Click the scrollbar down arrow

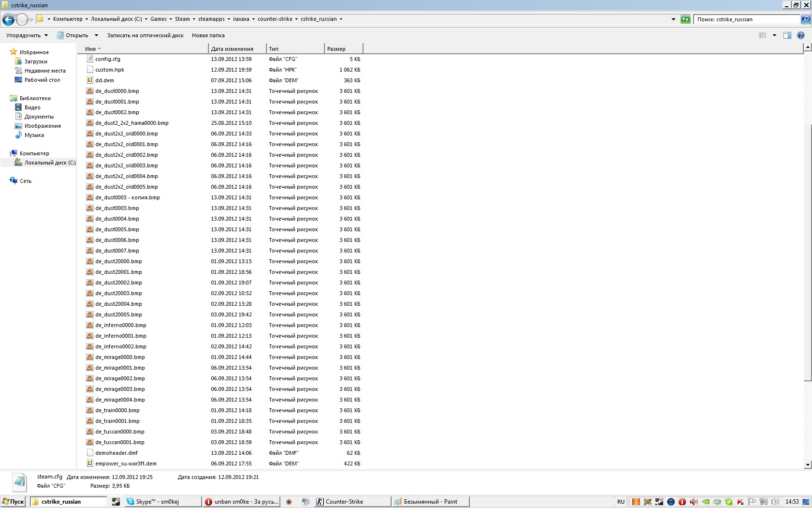[x=808, y=464]
